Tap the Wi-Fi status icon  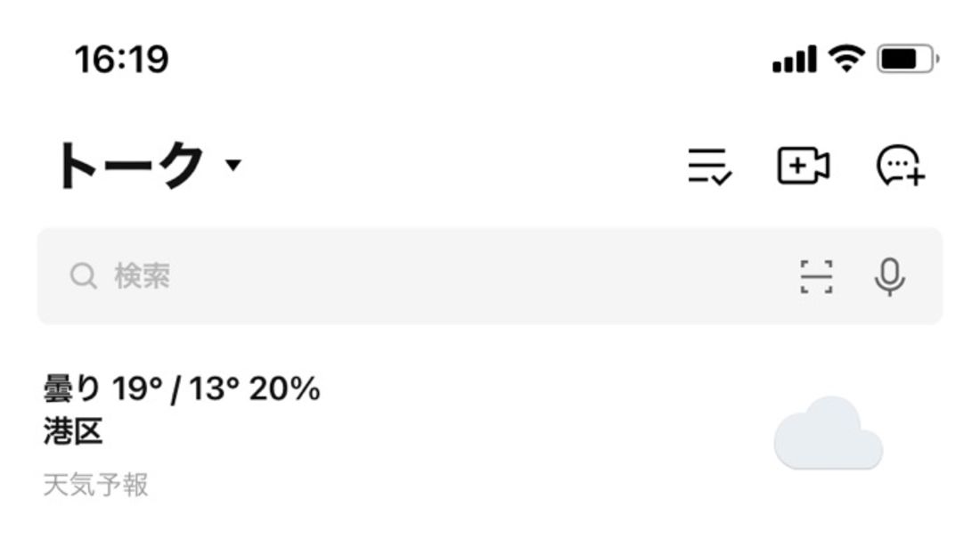[846, 59]
